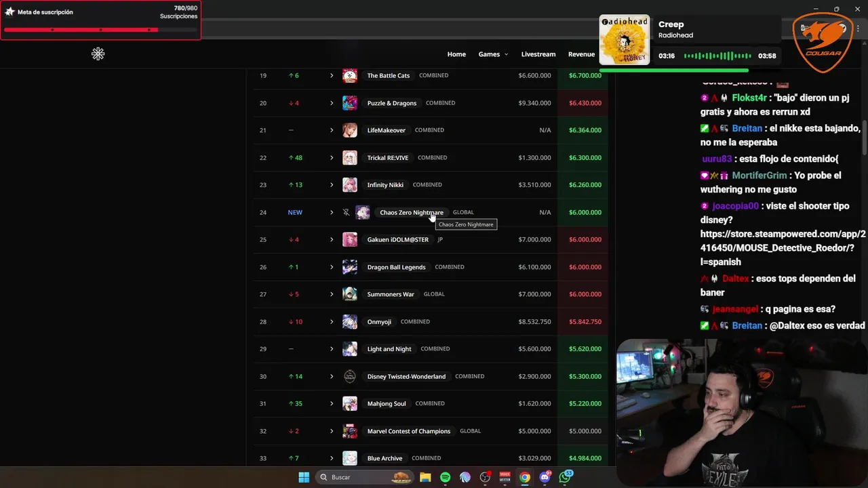Expand the LifeMakeover row chevron

(332, 130)
